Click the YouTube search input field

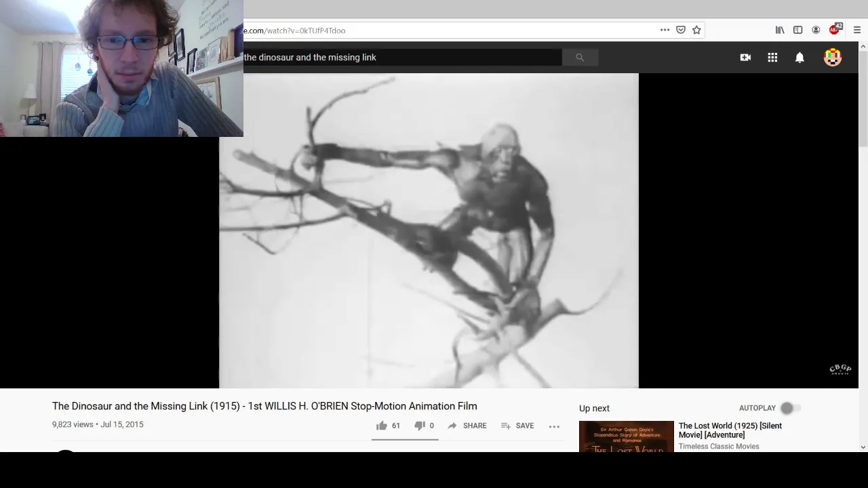coord(402,58)
